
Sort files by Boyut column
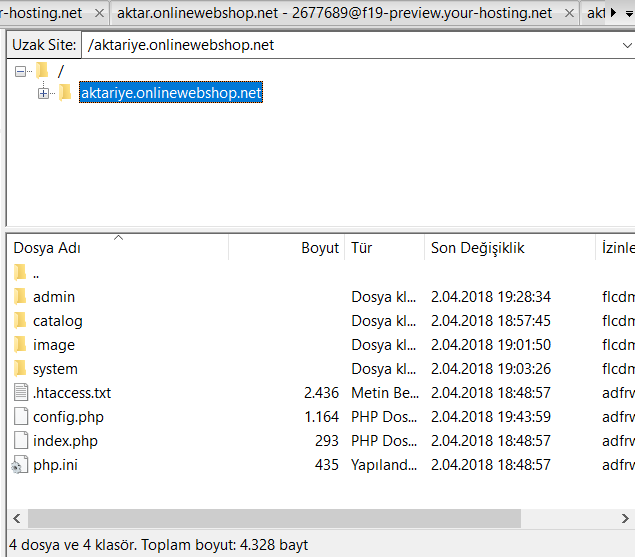pyautogui.click(x=319, y=248)
